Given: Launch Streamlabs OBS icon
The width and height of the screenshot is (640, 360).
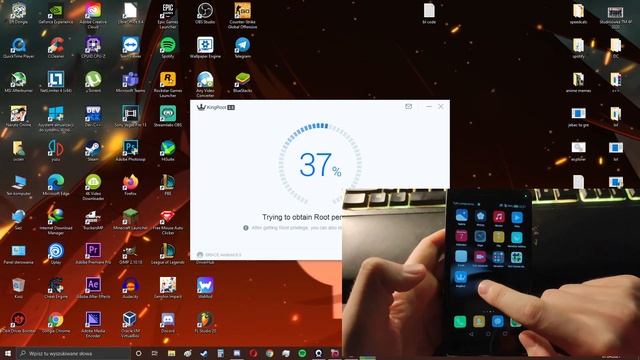Looking at the screenshot, I should 168,117.
